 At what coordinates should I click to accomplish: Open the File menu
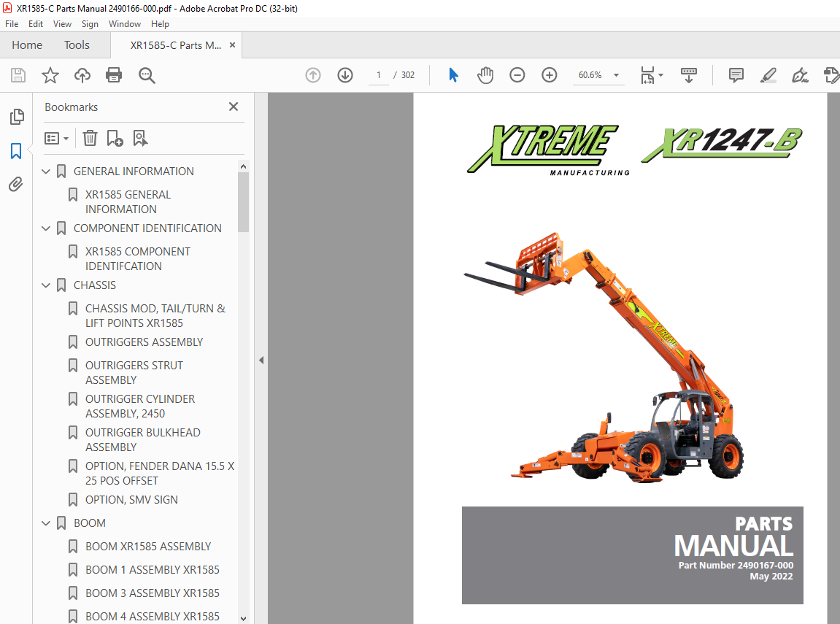click(x=11, y=23)
